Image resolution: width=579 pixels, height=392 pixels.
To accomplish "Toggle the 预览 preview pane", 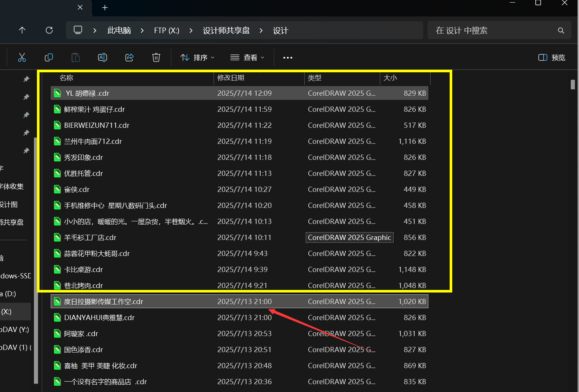I will pyautogui.click(x=552, y=57).
